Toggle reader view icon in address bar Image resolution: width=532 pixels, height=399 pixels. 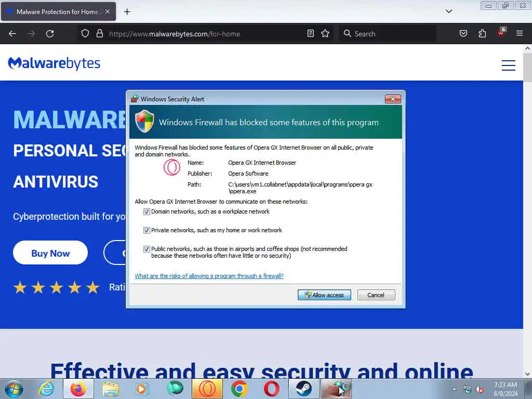tap(311, 33)
